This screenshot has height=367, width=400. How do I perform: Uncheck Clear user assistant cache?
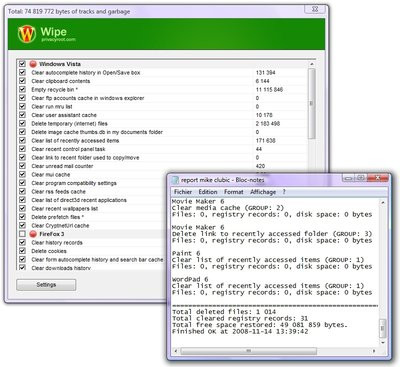[x=22, y=115]
